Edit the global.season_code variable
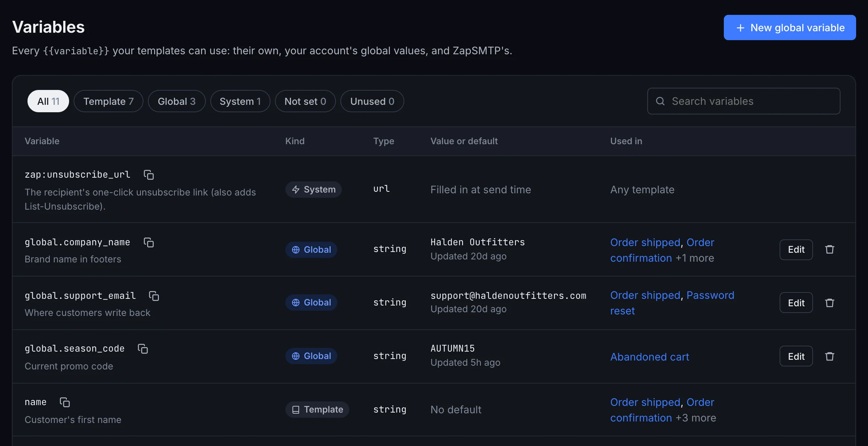This screenshot has width=868, height=446. [x=796, y=356]
